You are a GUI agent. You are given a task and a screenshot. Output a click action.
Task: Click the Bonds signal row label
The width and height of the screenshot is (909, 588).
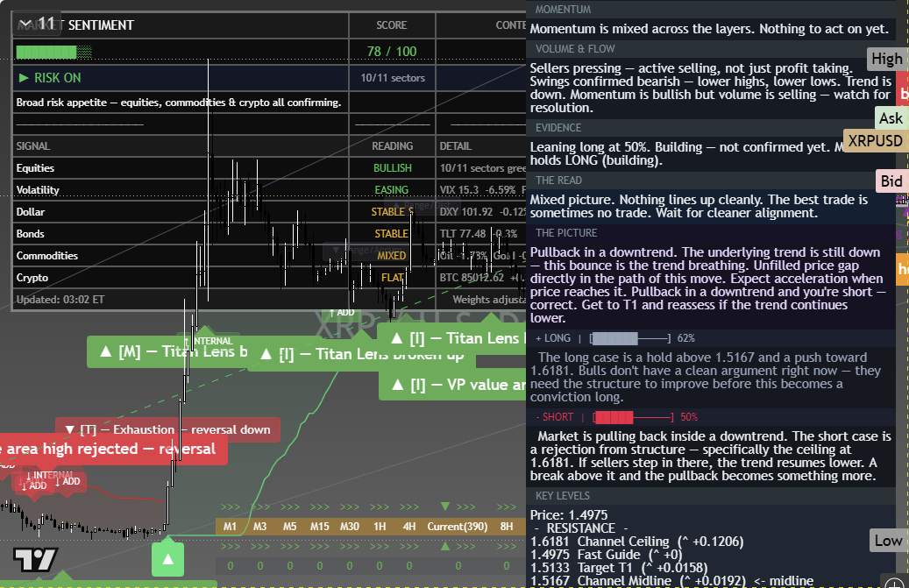[x=30, y=234]
